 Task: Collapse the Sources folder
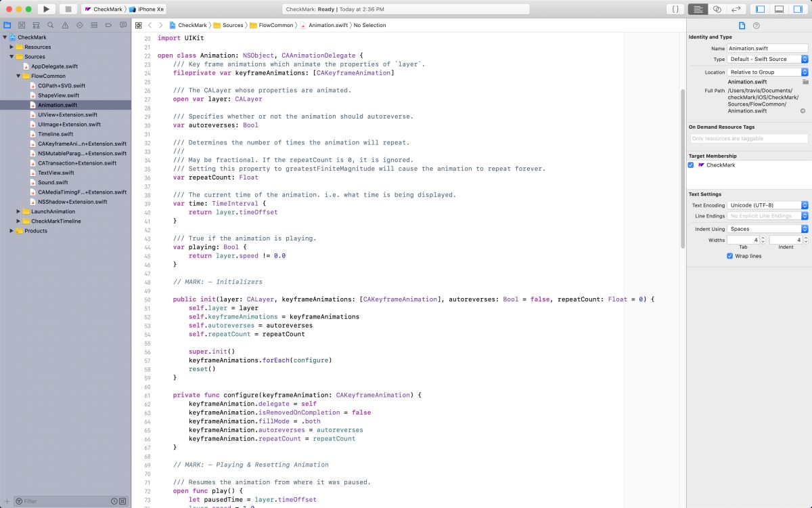[x=12, y=57]
